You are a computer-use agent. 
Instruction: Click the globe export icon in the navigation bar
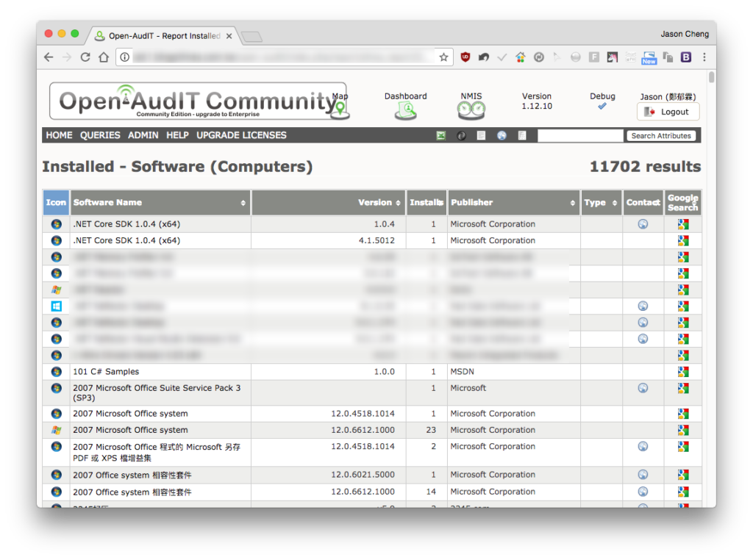click(502, 136)
